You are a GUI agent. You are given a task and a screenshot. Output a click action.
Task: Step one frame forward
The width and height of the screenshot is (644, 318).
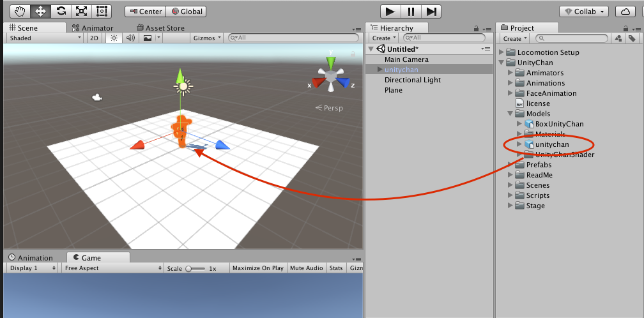click(x=431, y=11)
